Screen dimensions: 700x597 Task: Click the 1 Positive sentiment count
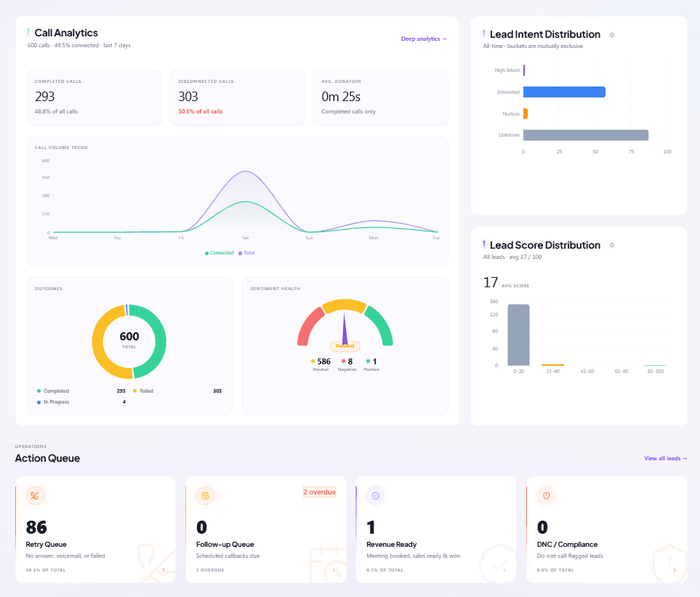point(374,361)
